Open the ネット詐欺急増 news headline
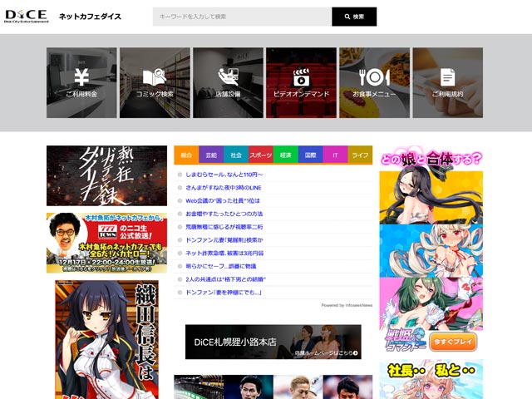 point(224,253)
